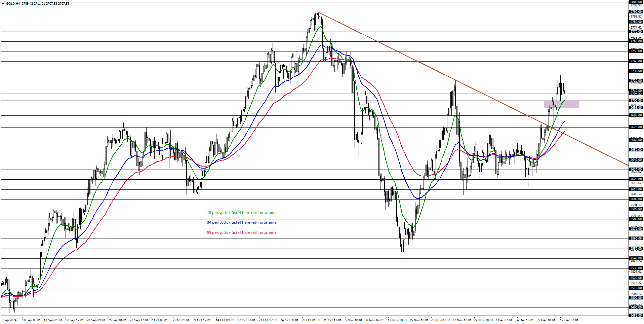The width and height of the screenshot is (644, 324).
Task: Click the 2560.00 price level label
Action: (636, 239)
